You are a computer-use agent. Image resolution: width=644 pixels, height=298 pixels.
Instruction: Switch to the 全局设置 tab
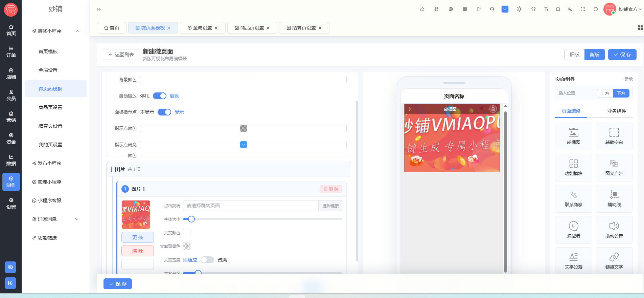[x=203, y=28]
